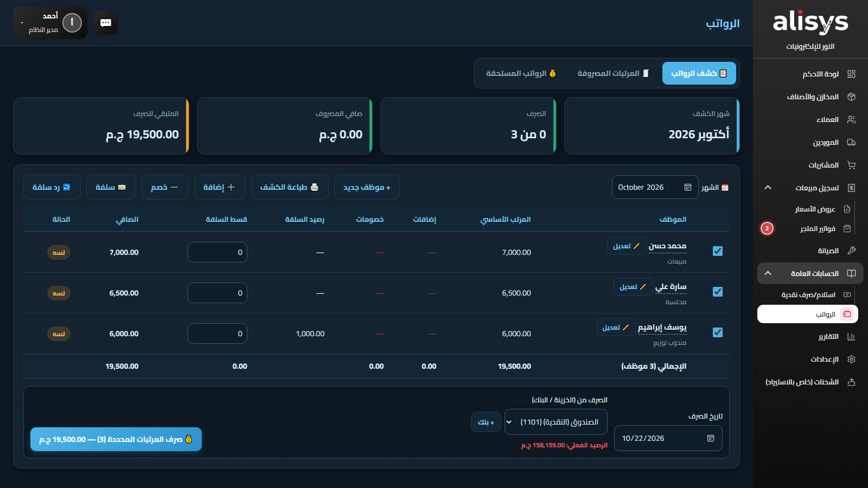Viewport: 868px width, 488px height.
Task: Collapse the تسجيل مبيعات sidebar section
Action: [768, 188]
